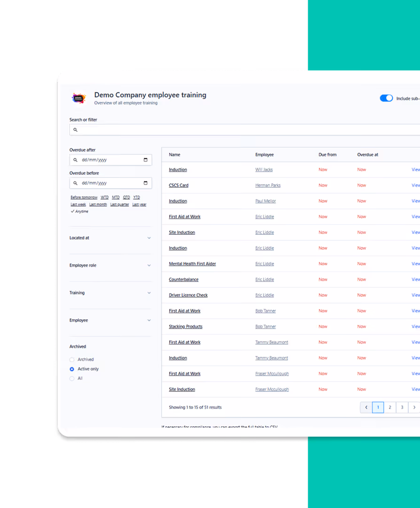Open Paul Mellor's Induction training
Image resolution: width=420 pixels, height=508 pixels.
178,201
